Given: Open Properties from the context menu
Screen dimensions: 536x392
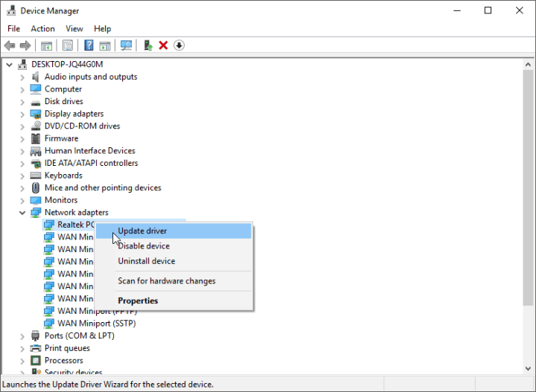Looking at the screenshot, I should [x=138, y=301].
